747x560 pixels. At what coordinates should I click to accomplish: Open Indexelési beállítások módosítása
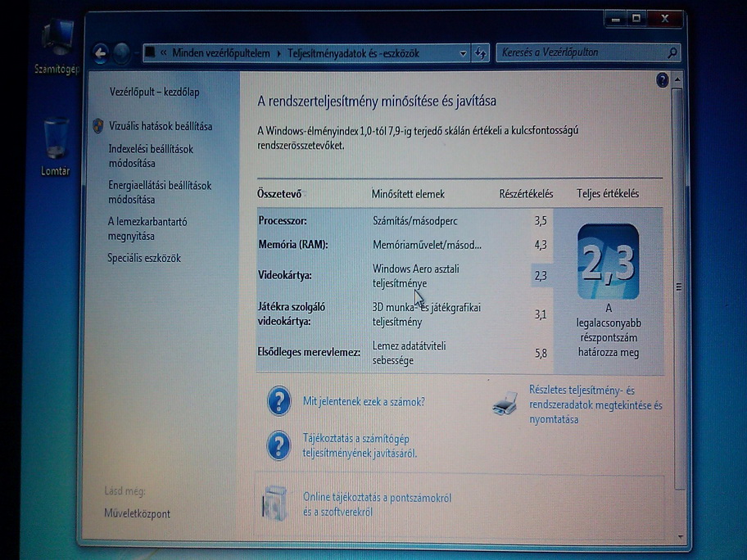151,156
